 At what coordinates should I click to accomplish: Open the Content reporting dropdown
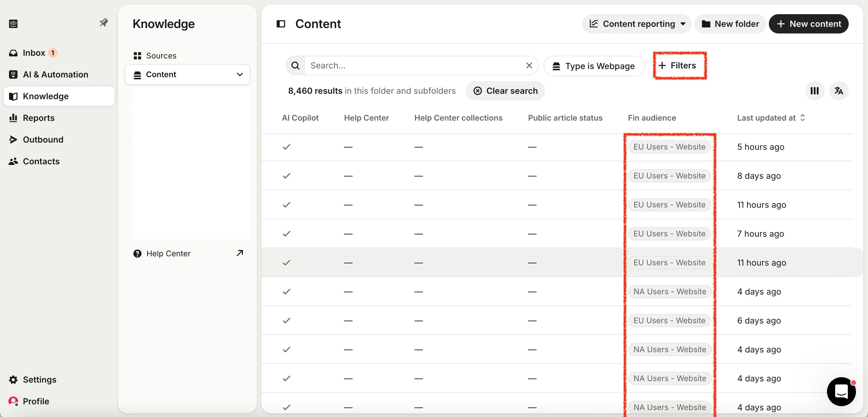click(x=637, y=24)
